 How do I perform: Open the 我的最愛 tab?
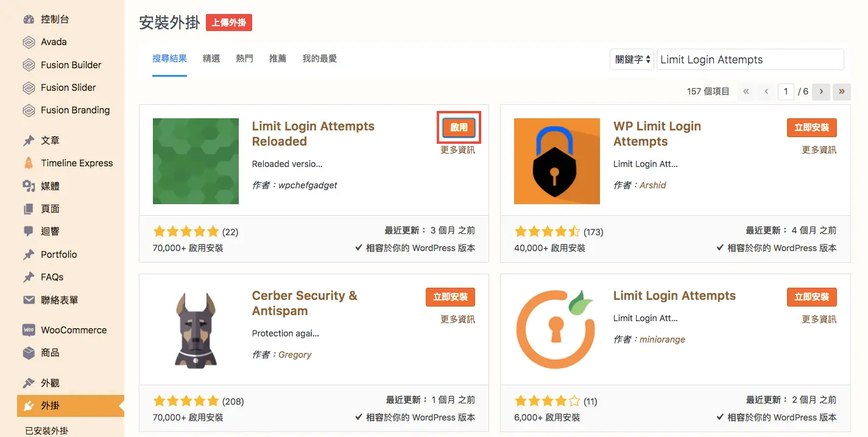tap(320, 59)
